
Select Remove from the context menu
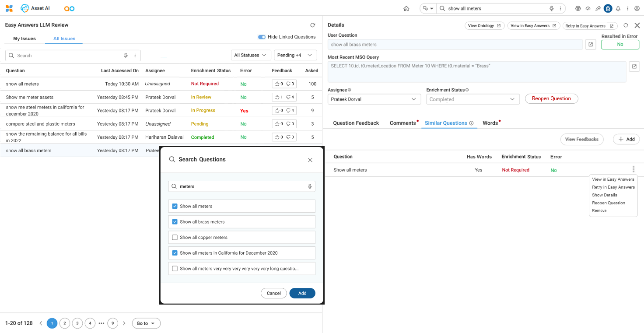click(599, 211)
